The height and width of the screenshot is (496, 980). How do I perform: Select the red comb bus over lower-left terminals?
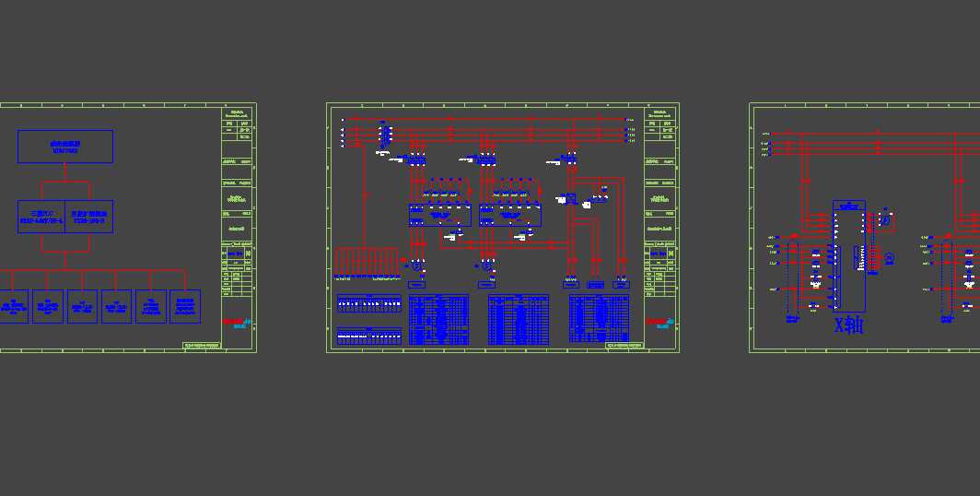tap(367, 261)
